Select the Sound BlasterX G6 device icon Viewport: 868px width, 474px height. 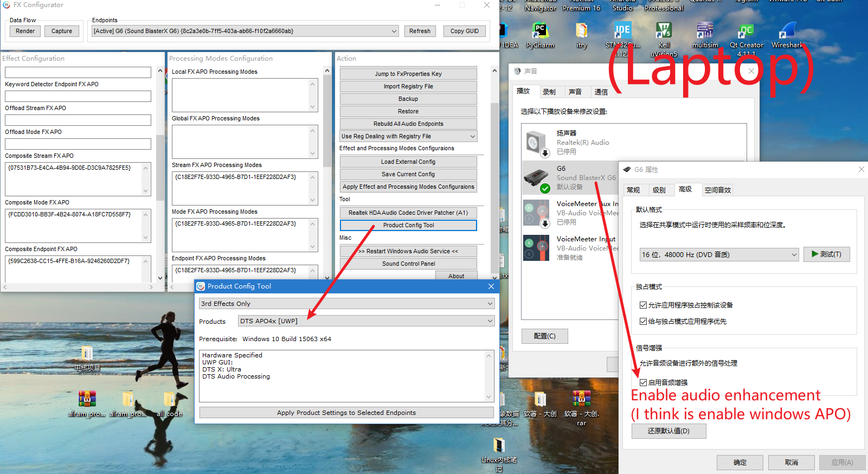(x=537, y=180)
